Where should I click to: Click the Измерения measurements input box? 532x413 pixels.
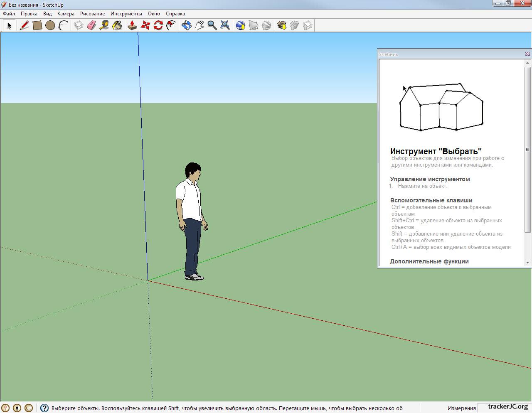[504, 408]
